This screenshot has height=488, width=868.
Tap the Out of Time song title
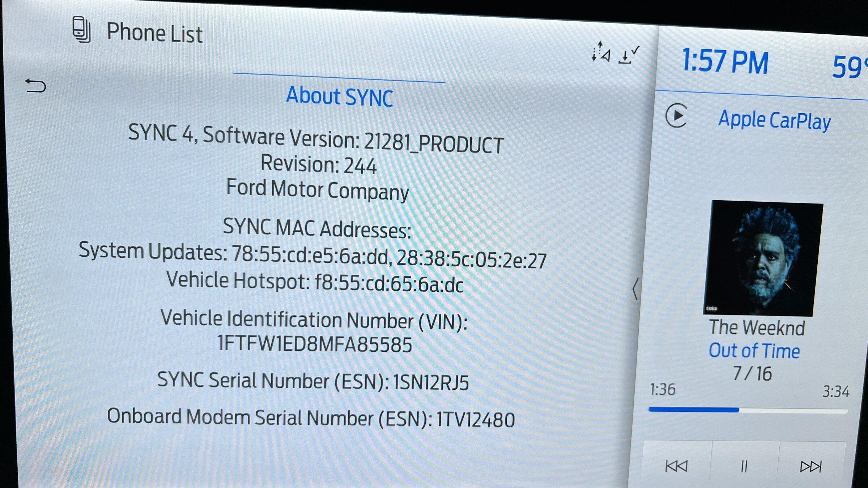click(x=754, y=351)
